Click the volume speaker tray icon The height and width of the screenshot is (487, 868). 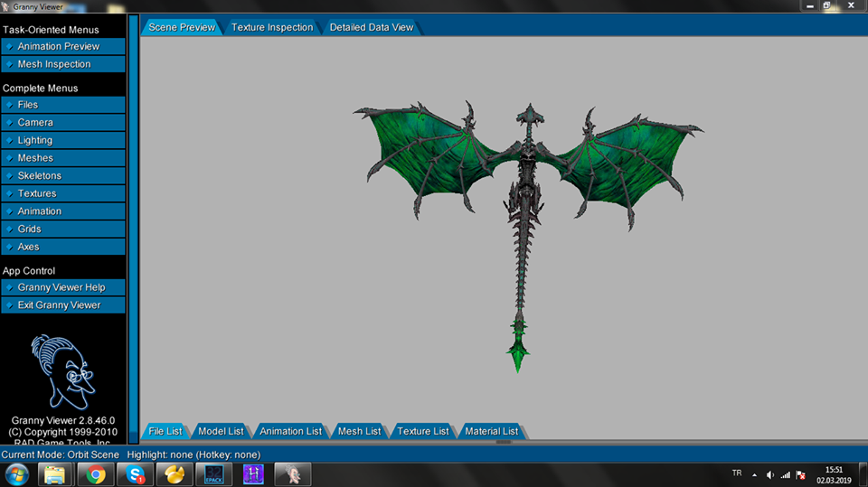click(769, 475)
